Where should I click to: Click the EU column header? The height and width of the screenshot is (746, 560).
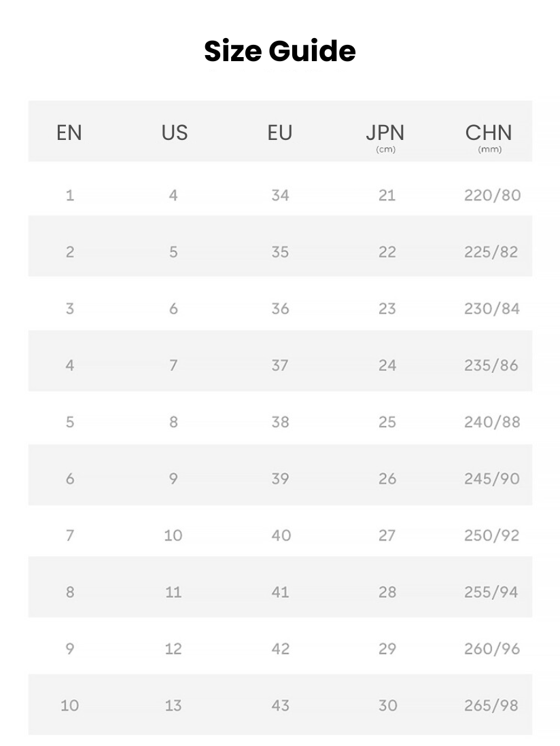(279, 132)
